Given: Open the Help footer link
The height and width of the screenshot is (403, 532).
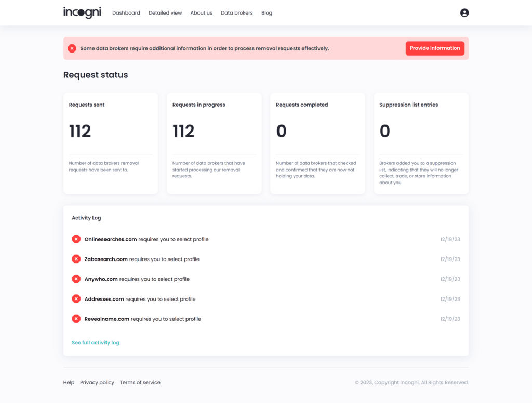Looking at the screenshot, I should tap(69, 382).
